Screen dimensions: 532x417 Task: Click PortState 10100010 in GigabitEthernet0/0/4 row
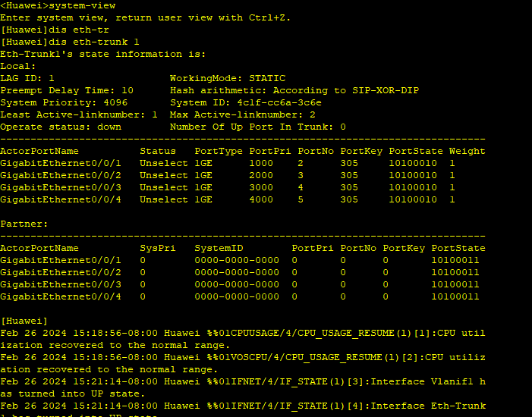(x=413, y=200)
